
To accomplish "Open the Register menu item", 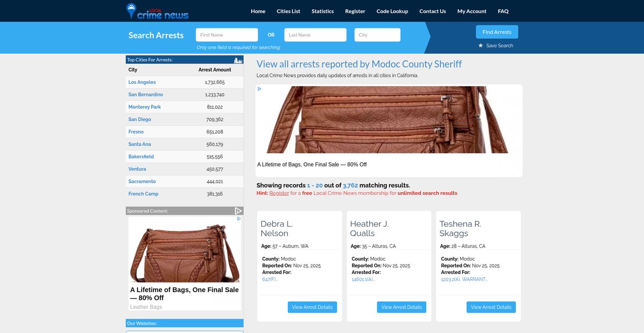I will click(x=355, y=11).
